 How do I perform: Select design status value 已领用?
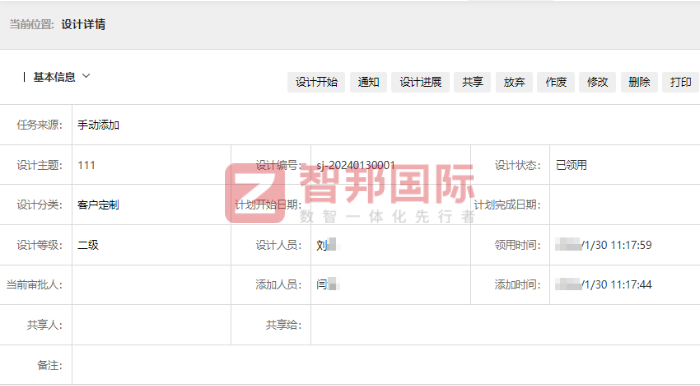click(x=571, y=165)
